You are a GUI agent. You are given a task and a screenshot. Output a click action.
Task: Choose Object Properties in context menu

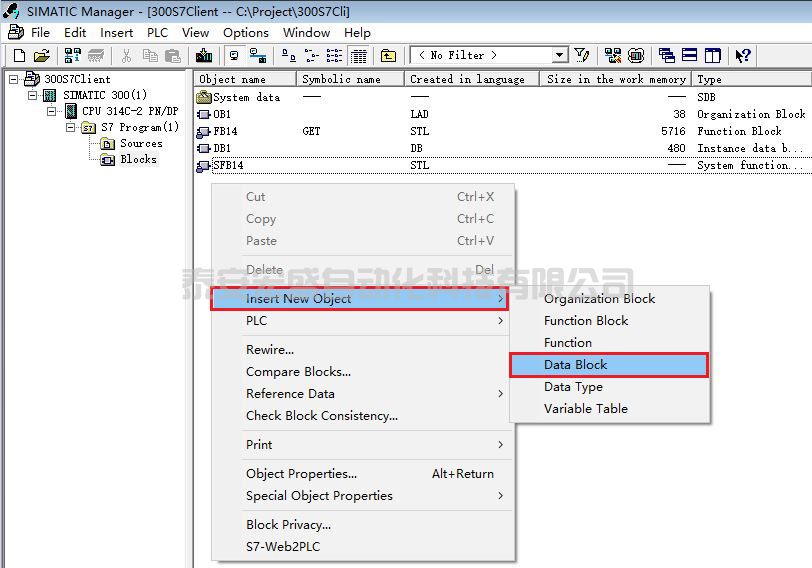click(301, 474)
